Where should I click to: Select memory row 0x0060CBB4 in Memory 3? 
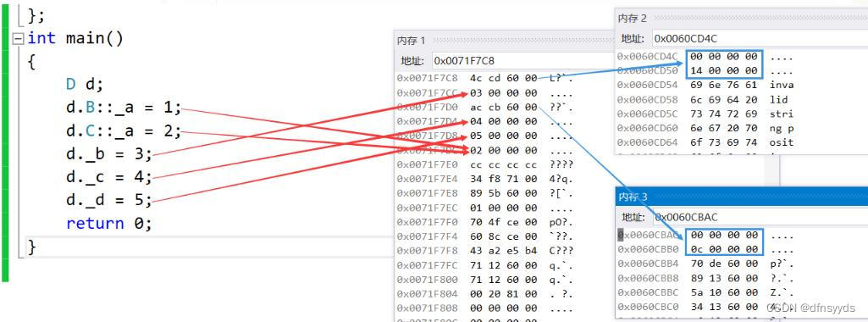[705, 264]
